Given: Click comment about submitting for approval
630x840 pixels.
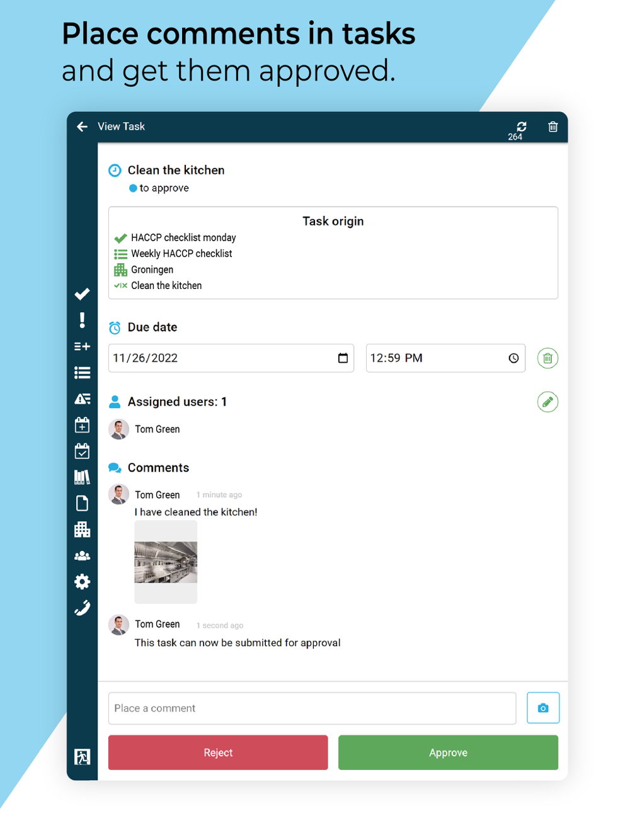Looking at the screenshot, I should (x=238, y=643).
